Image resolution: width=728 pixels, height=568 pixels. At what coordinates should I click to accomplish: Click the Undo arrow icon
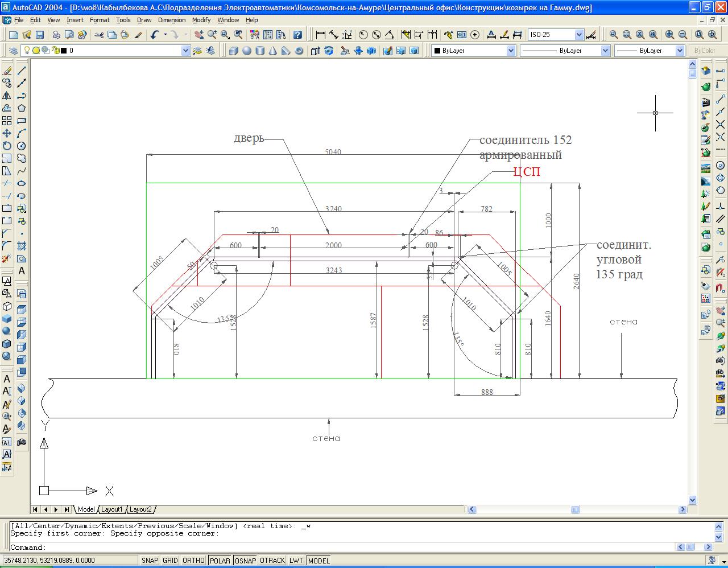[x=155, y=35]
